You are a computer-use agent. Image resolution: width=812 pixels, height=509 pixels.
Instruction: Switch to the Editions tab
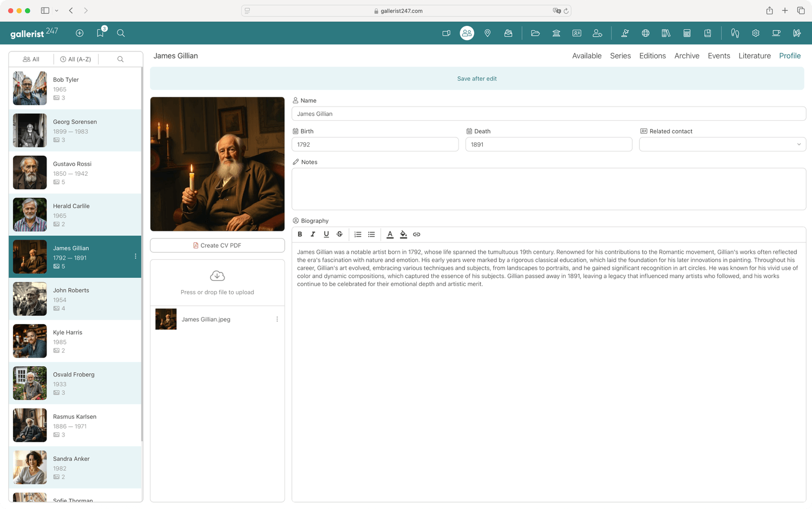[x=652, y=56]
